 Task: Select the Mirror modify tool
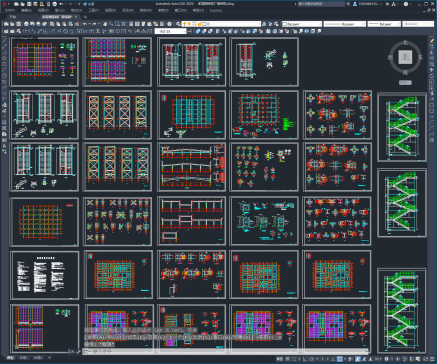pos(432,52)
